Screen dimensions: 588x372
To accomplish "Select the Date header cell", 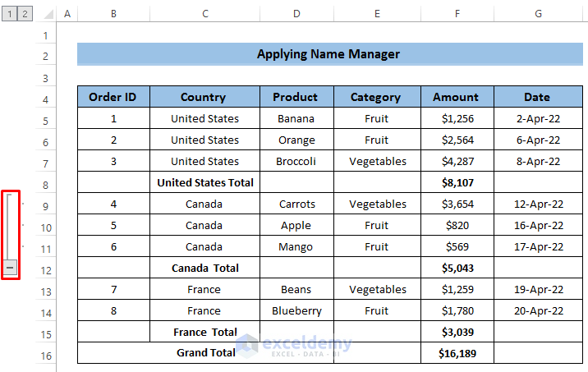I will [538, 97].
